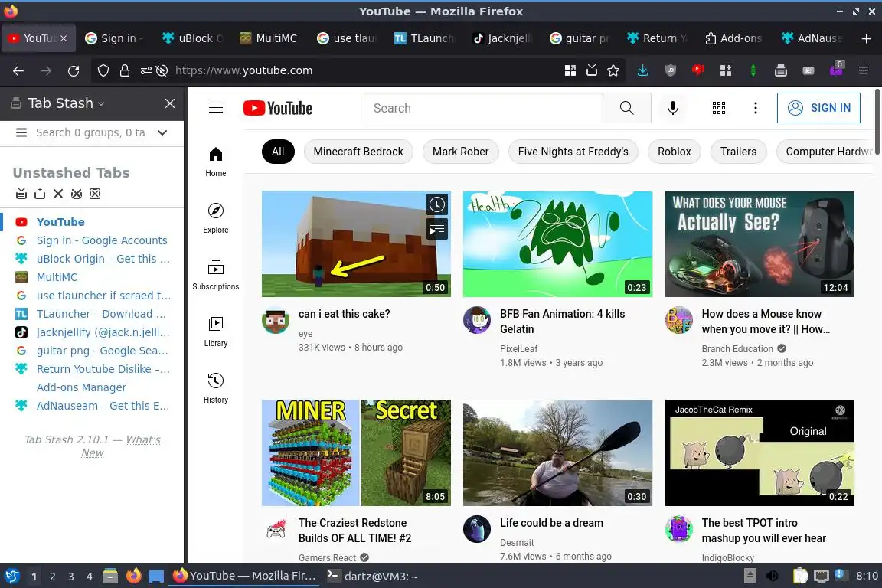Switch to the uBlock Origin browser tab

point(192,38)
